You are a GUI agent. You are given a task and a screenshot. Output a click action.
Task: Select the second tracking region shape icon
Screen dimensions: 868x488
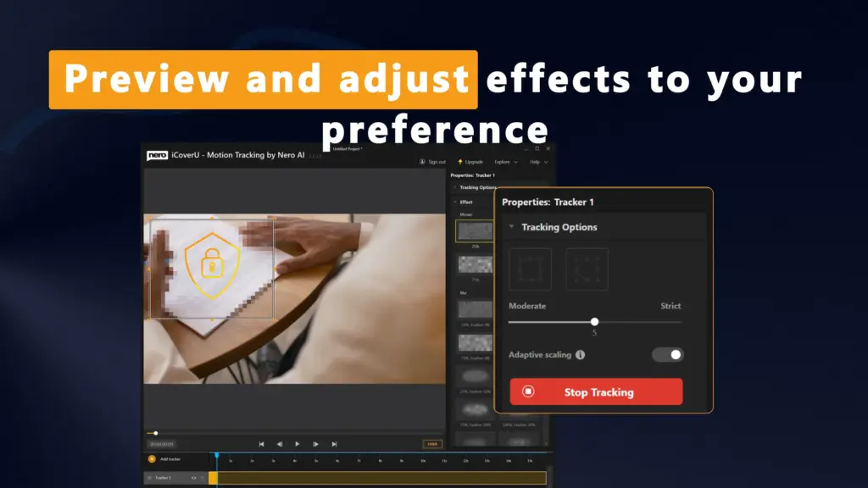pos(586,268)
